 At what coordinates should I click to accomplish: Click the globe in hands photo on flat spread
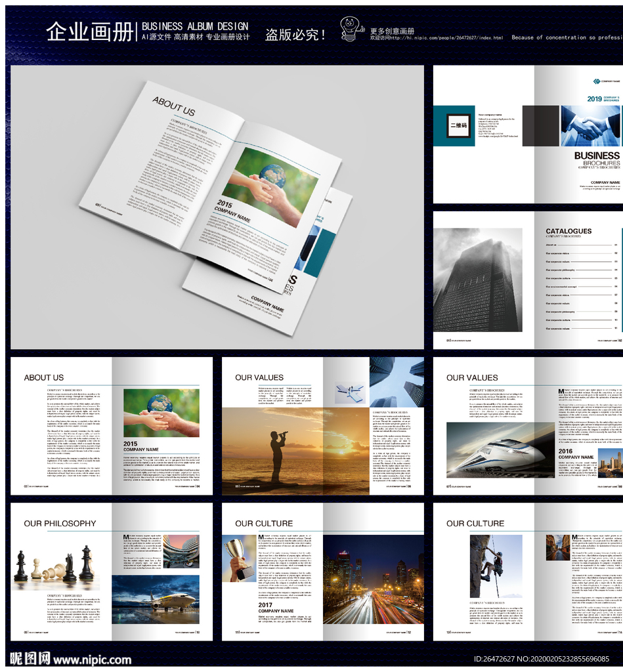coord(161,413)
